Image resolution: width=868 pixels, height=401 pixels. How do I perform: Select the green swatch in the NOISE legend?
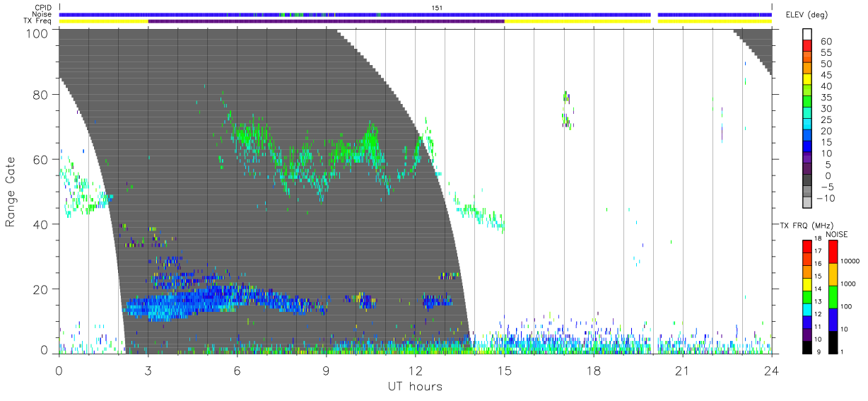833,297
